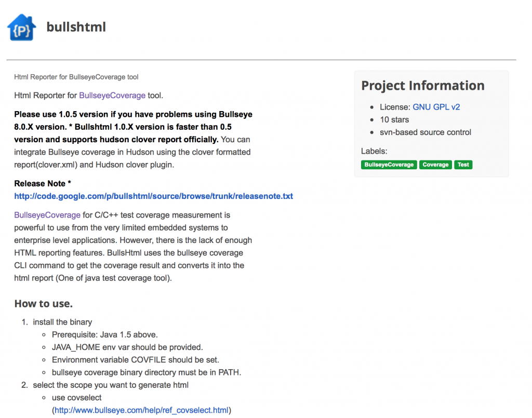Screen dimensions: 532x418
Task: Click the gray 'Html Reporter for BullseyeCoverage tool' summary
Action: pyautogui.click(x=76, y=77)
